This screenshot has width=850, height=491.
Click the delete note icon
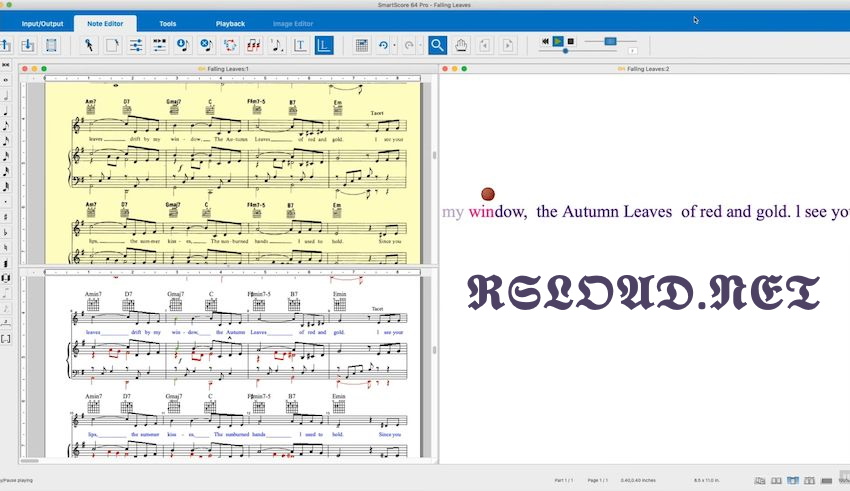[x=205, y=45]
